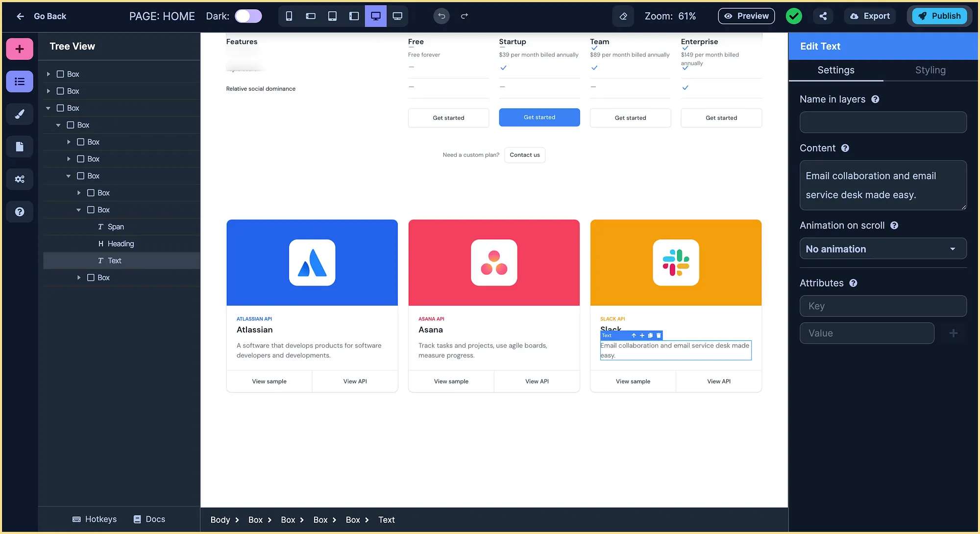
Task: Open the settings gears sidebar icon
Action: [20, 179]
